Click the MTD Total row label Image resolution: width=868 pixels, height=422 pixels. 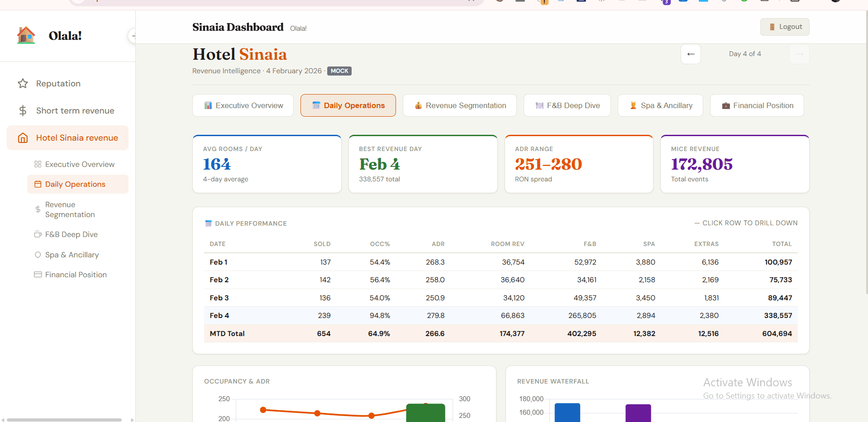227,333
